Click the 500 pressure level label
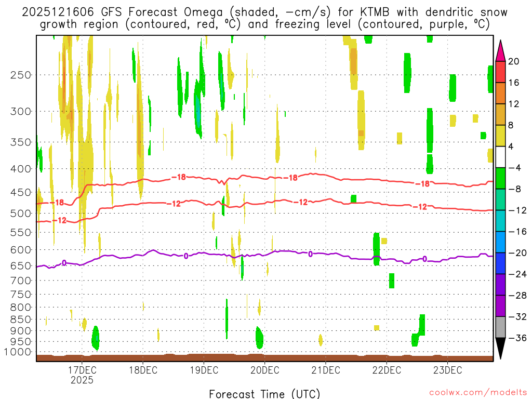This screenshot has width=532, height=399. pyautogui.click(x=21, y=214)
